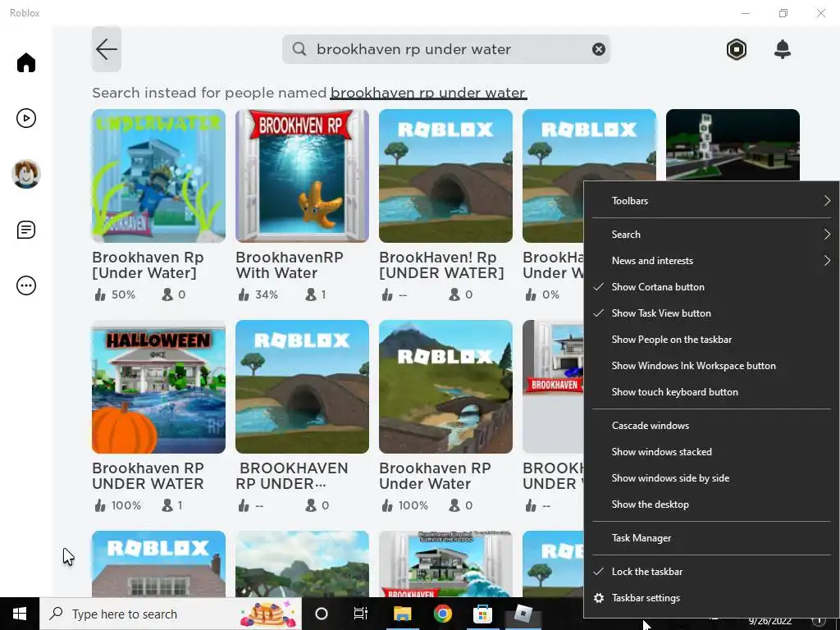This screenshot has height=630, width=840.
Task: Open the Windows Start button
Action: (x=20, y=614)
